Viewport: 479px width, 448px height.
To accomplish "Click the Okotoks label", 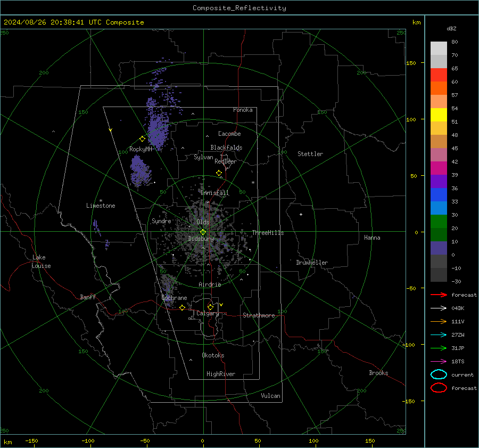I will pos(213,355).
